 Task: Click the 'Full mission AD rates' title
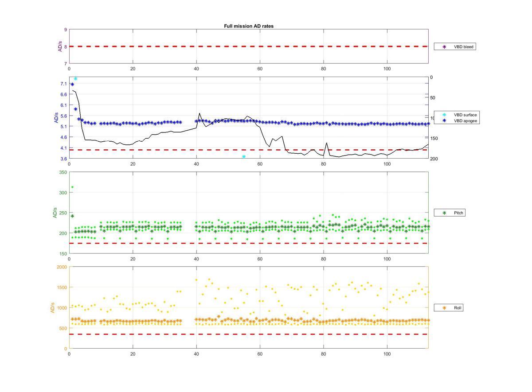[x=249, y=26]
